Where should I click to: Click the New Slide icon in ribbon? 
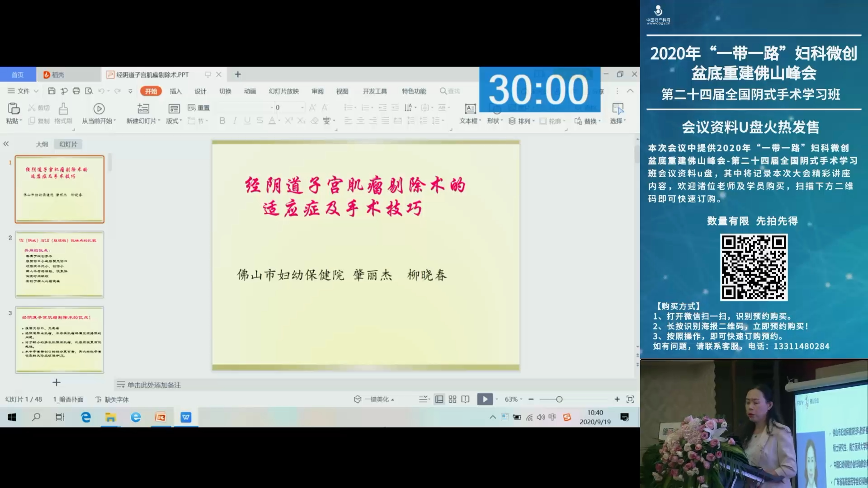click(143, 108)
